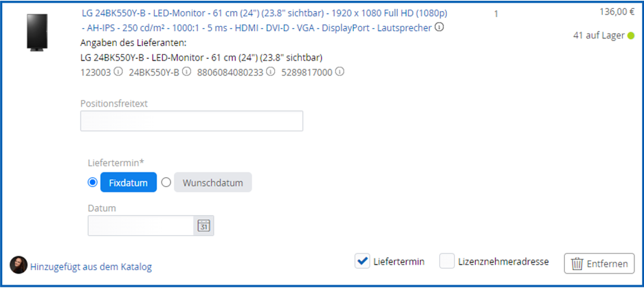Open info for EAN 8806084080233
Viewport: 644px width, 288px height.
[x=271, y=71]
